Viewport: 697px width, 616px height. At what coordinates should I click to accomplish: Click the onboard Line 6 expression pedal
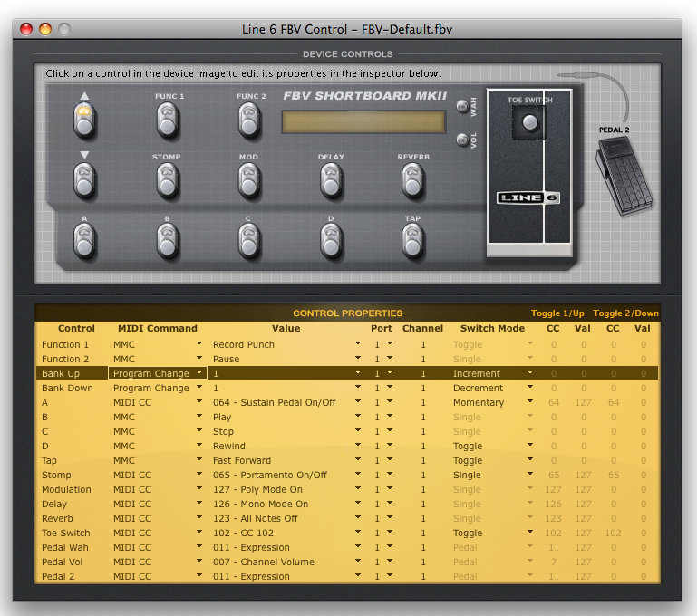(529, 172)
